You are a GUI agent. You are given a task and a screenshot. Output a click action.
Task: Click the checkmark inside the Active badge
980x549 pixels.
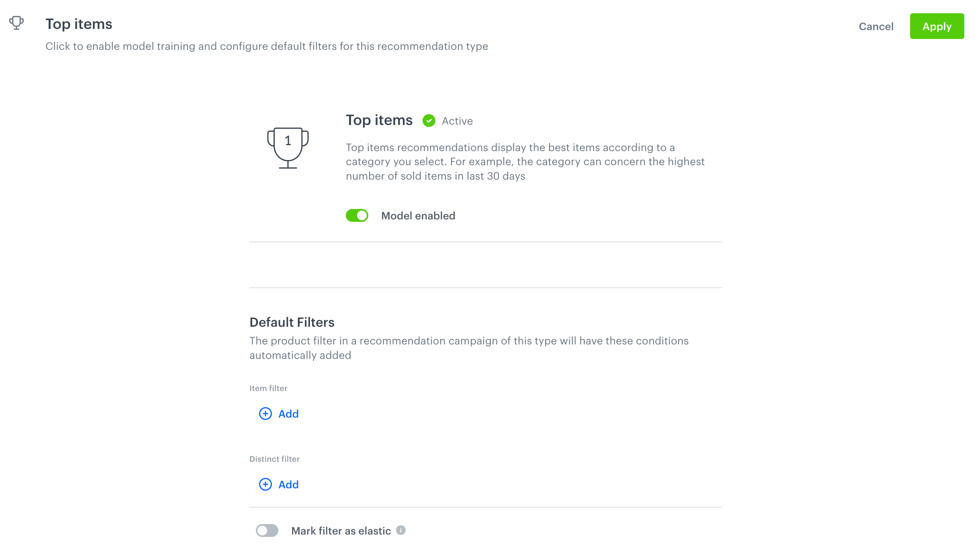(429, 121)
